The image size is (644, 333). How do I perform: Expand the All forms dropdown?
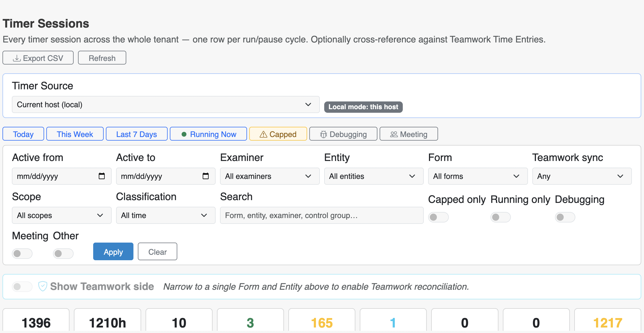tap(478, 176)
